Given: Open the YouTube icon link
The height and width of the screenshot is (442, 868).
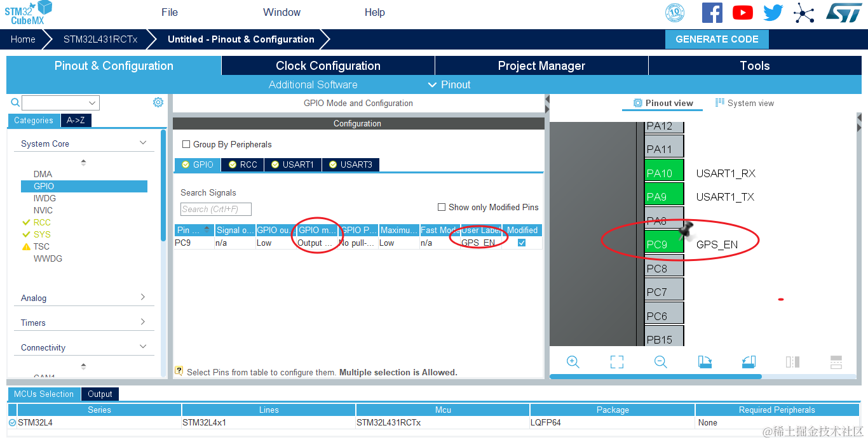Looking at the screenshot, I should pyautogui.click(x=742, y=13).
